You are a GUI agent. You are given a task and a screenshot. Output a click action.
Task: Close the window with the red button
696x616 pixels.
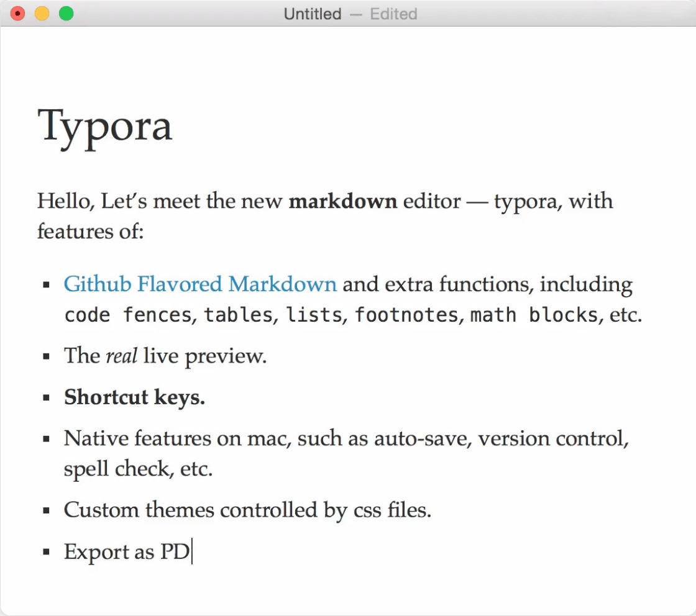tap(18, 13)
